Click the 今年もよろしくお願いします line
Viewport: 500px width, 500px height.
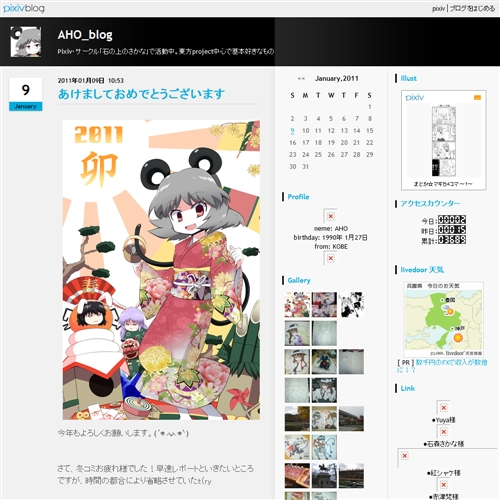pos(123,433)
